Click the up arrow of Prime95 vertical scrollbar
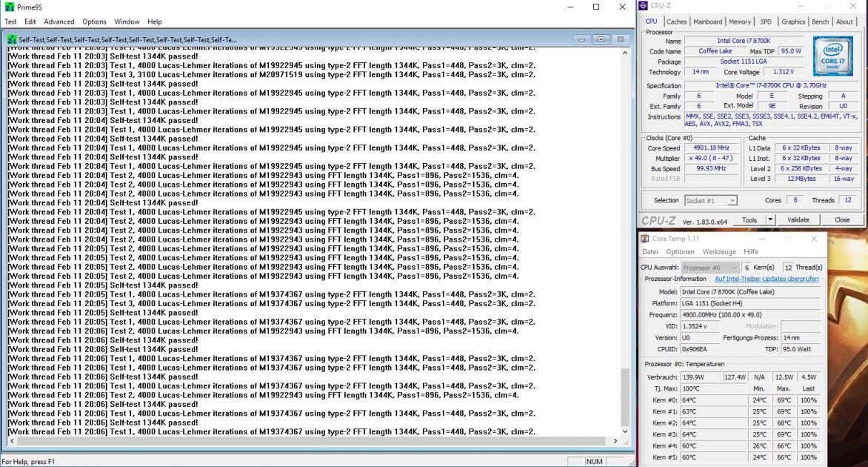 pyautogui.click(x=625, y=53)
